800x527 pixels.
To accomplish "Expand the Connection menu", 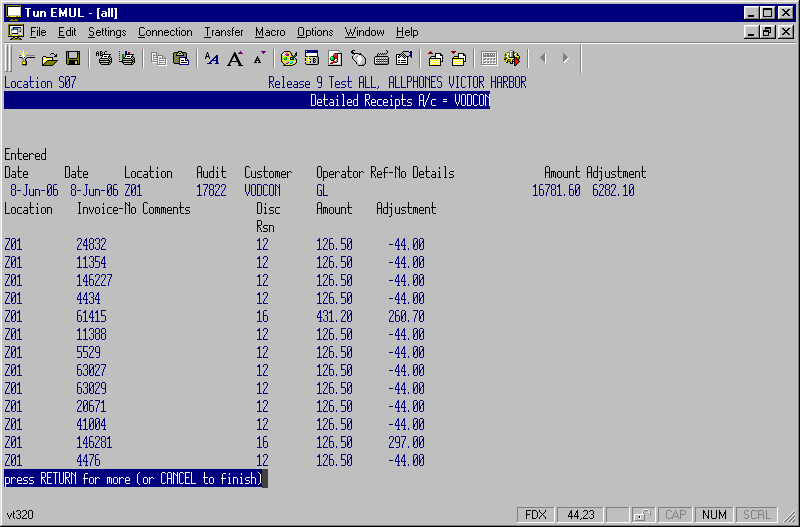I will pyautogui.click(x=165, y=32).
